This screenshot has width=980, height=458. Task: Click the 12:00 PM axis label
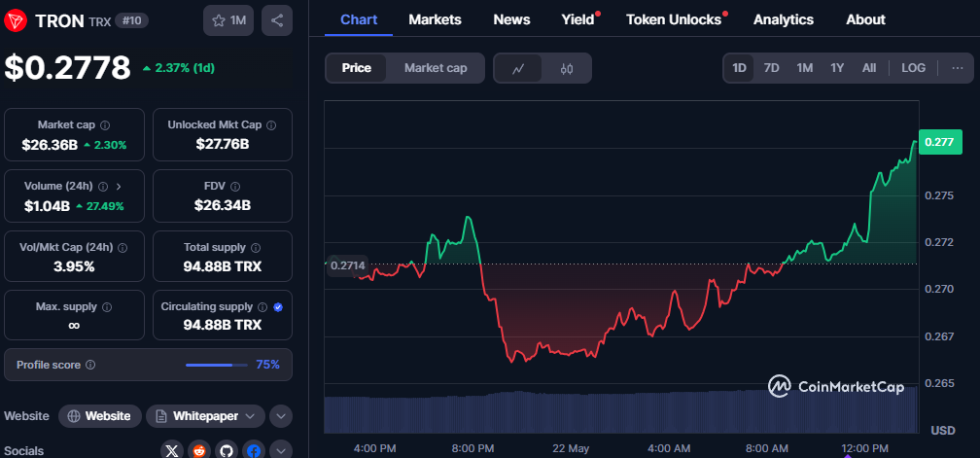pyautogui.click(x=864, y=448)
